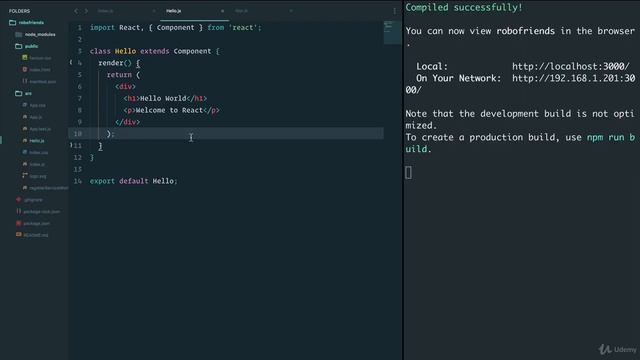Click the index.html file type icon
640x360 pixels.
point(25,69)
